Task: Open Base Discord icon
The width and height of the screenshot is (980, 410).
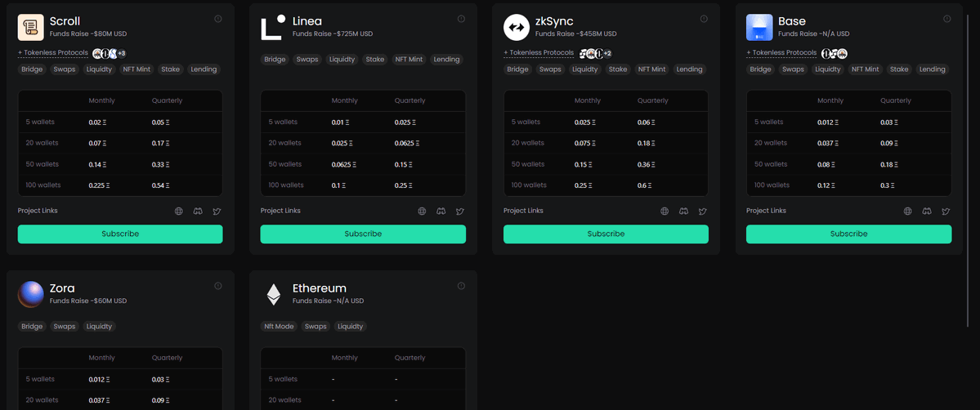Action: pos(927,212)
